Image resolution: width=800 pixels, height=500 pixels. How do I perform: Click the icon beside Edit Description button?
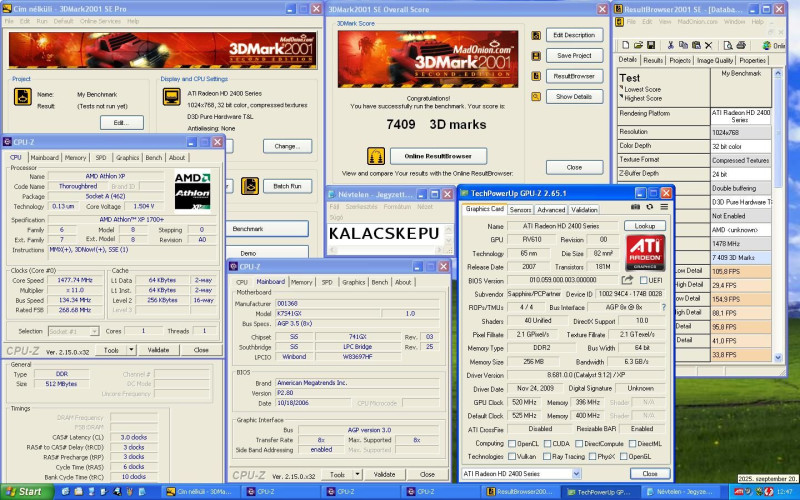[x=536, y=35]
